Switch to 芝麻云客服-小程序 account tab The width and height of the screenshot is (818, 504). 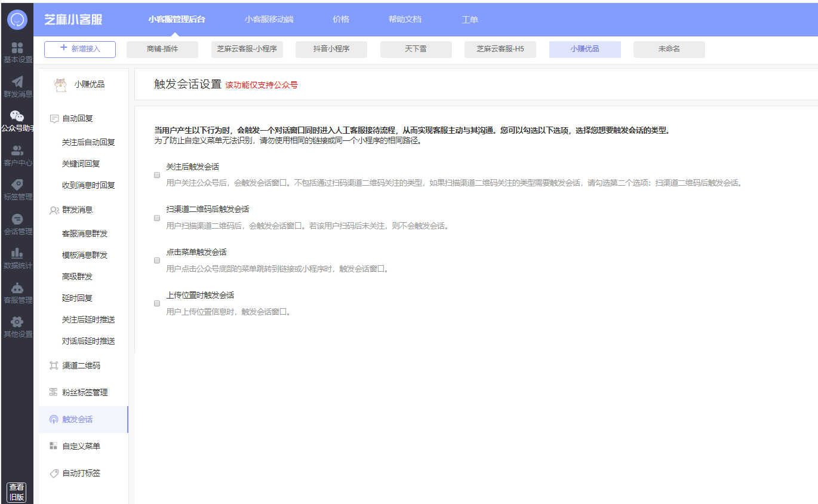(247, 49)
